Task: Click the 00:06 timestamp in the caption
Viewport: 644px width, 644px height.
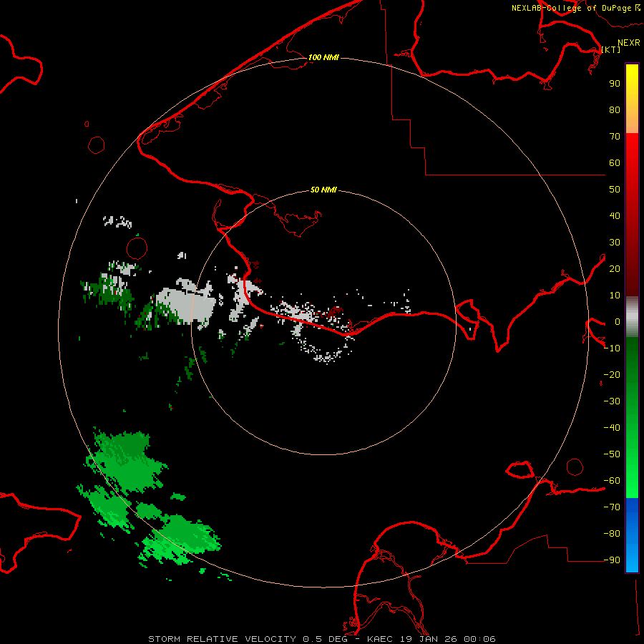Action: click(479, 639)
